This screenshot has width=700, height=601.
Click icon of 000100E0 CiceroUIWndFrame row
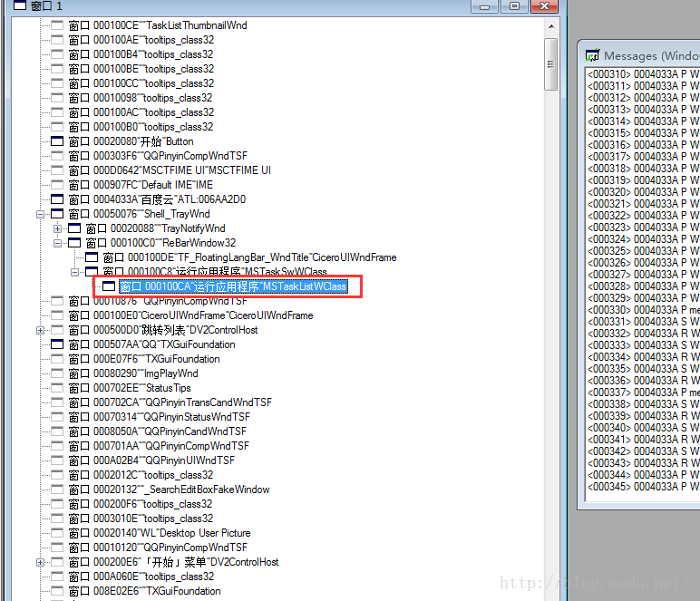pos(57,315)
